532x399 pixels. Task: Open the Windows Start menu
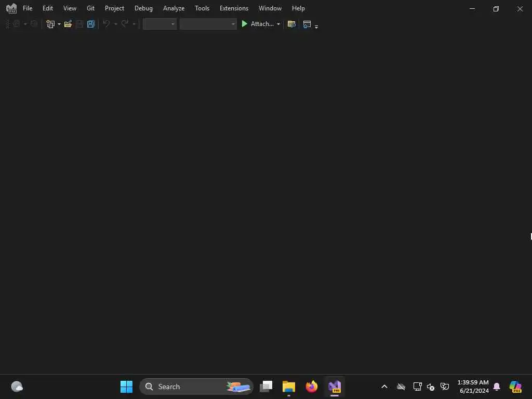click(x=126, y=387)
